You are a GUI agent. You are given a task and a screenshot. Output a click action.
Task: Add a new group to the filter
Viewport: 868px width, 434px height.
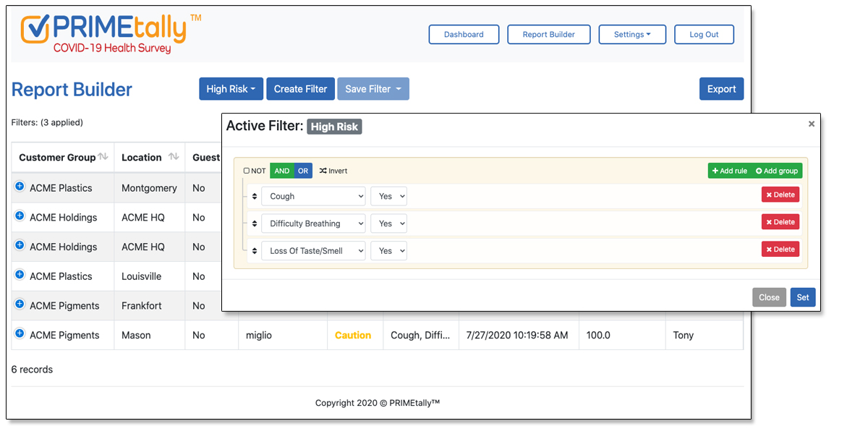[777, 171]
